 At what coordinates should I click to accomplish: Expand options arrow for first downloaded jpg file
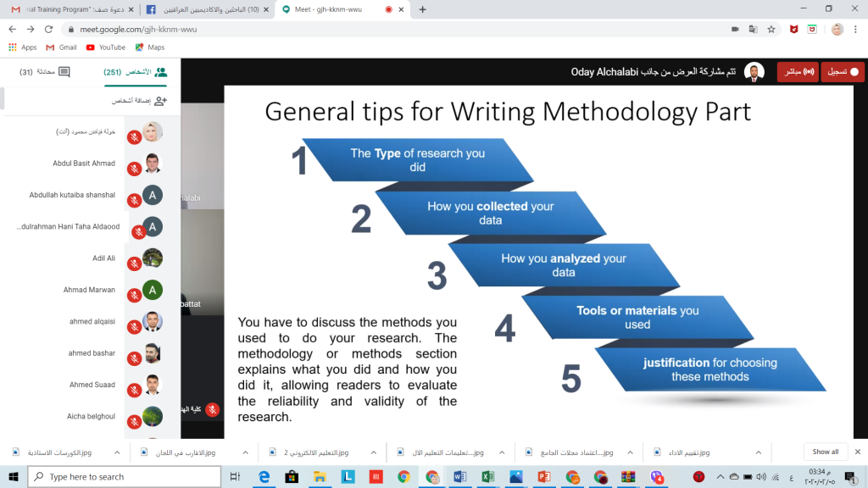(115, 452)
